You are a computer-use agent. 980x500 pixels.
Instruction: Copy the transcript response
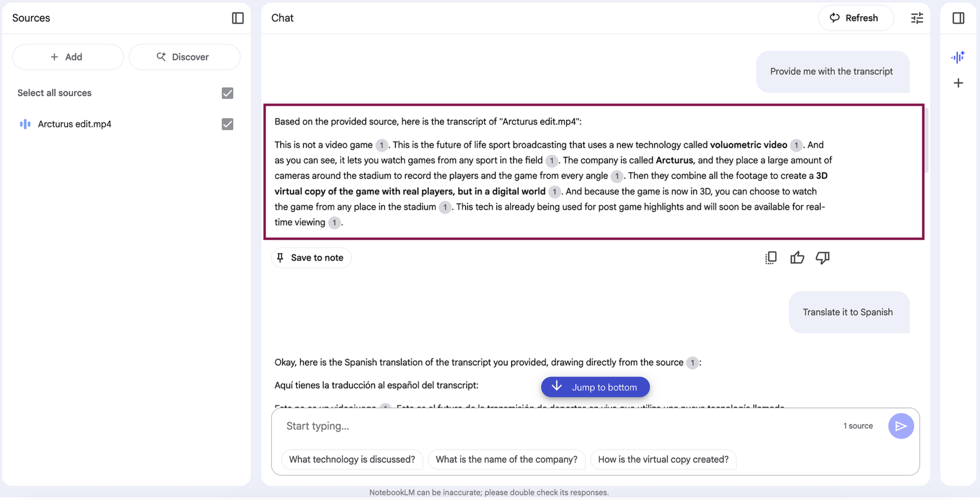point(771,258)
